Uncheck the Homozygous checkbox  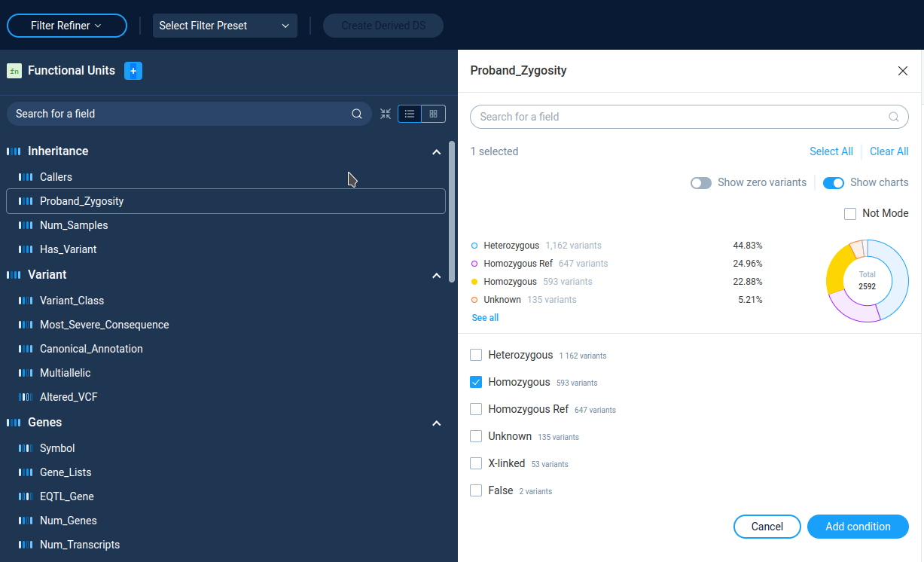tap(476, 382)
